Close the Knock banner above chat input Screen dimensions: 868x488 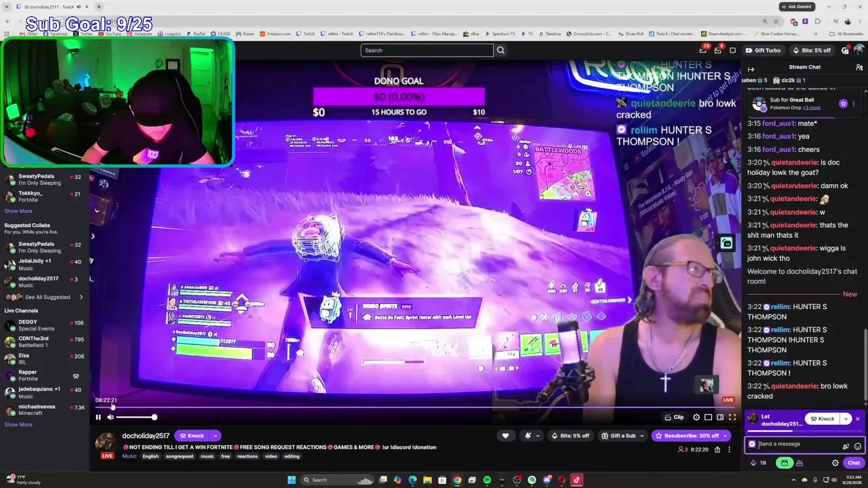pos(858,419)
